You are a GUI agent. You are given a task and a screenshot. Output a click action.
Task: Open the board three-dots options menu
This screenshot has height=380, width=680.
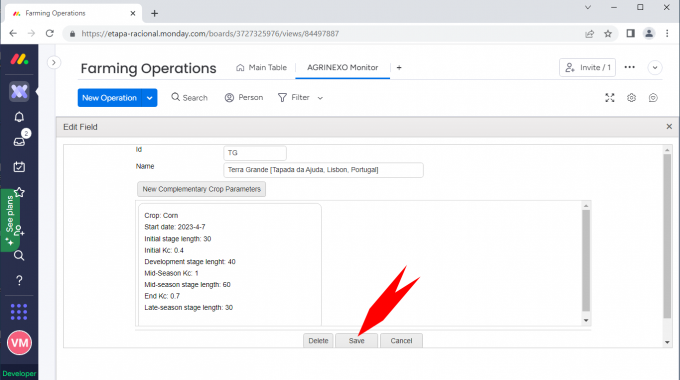coord(630,67)
